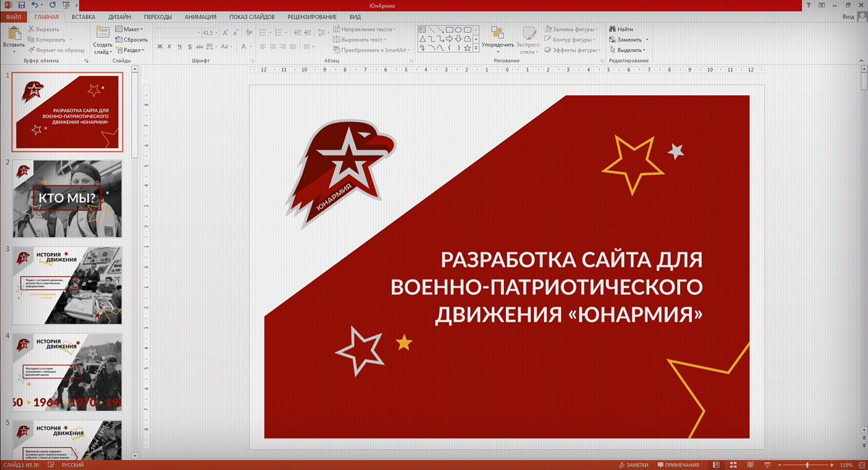Toggle ЗАМЕТКИ notes pane
868x470 pixels.
point(633,464)
